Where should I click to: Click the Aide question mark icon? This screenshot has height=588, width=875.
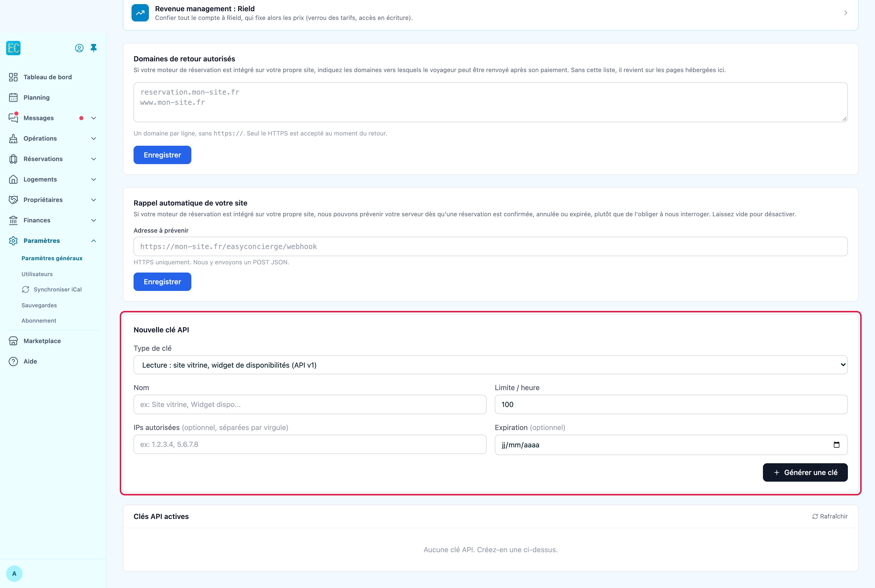[13, 361]
